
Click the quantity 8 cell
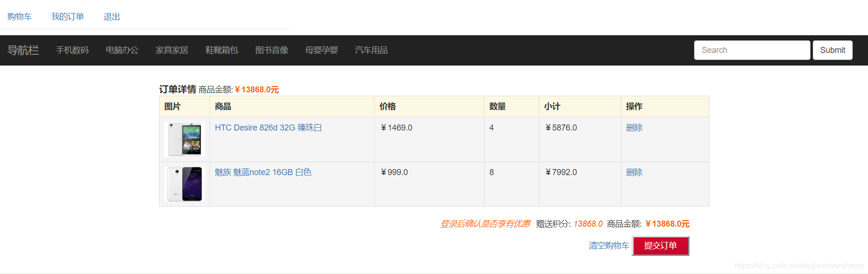click(x=512, y=184)
